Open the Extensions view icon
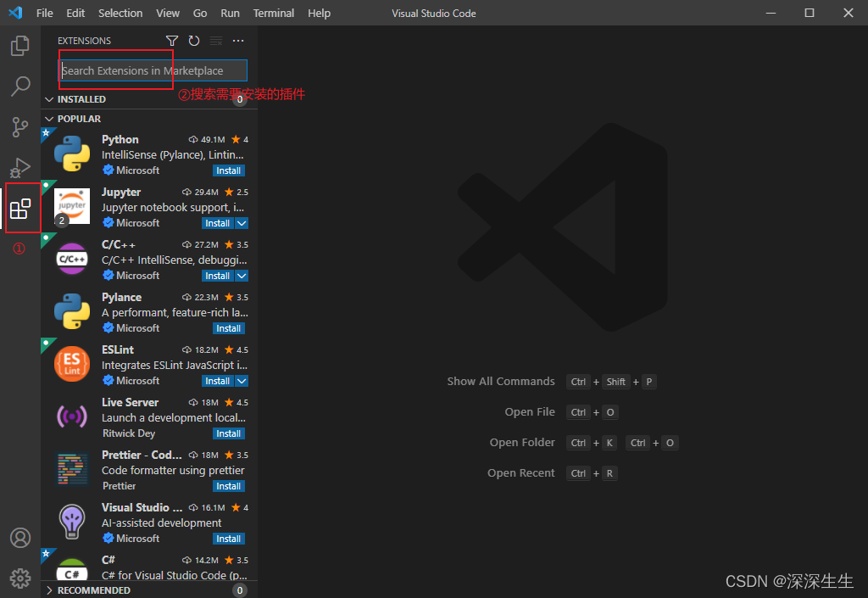This screenshot has width=868, height=598. coord(20,208)
